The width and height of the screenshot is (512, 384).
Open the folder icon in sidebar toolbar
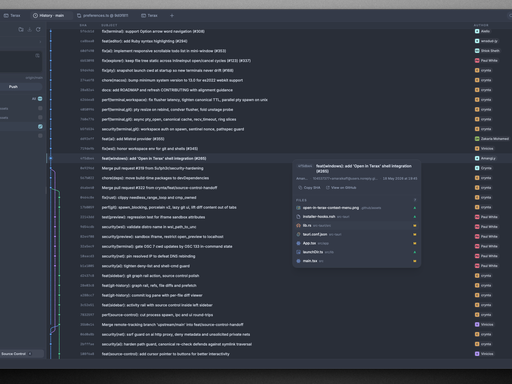click(x=21, y=29)
